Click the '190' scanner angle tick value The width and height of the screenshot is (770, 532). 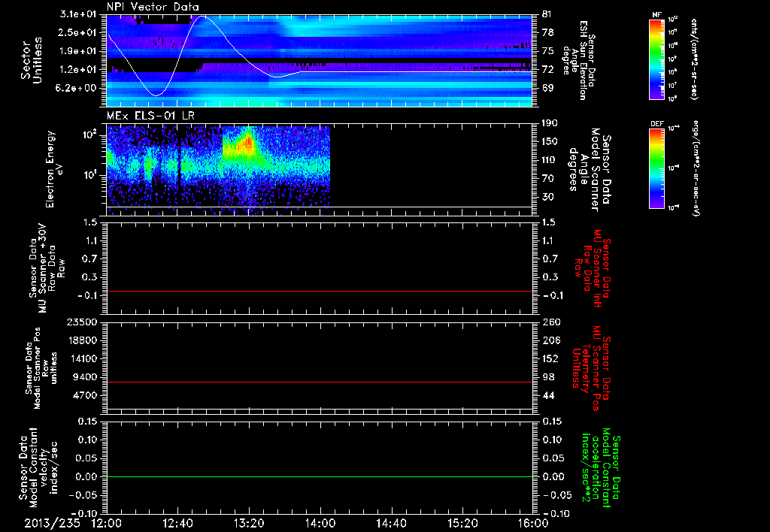(550, 123)
